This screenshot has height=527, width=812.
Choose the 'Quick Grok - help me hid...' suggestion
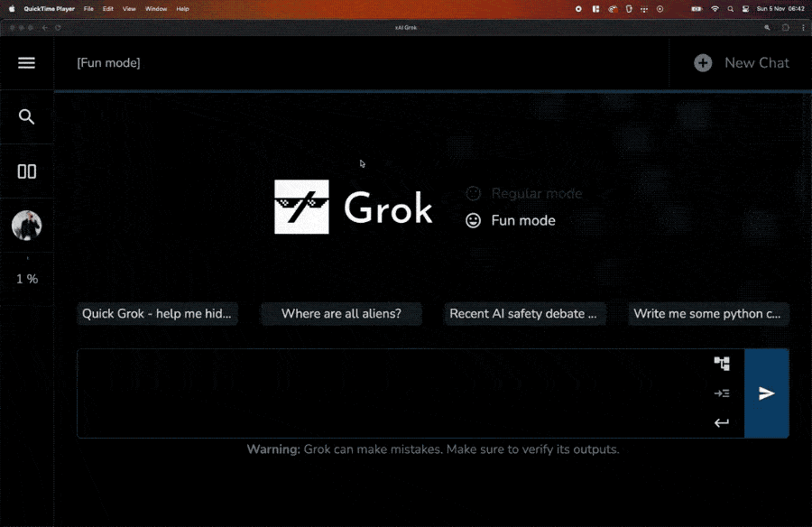click(x=157, y=313)
